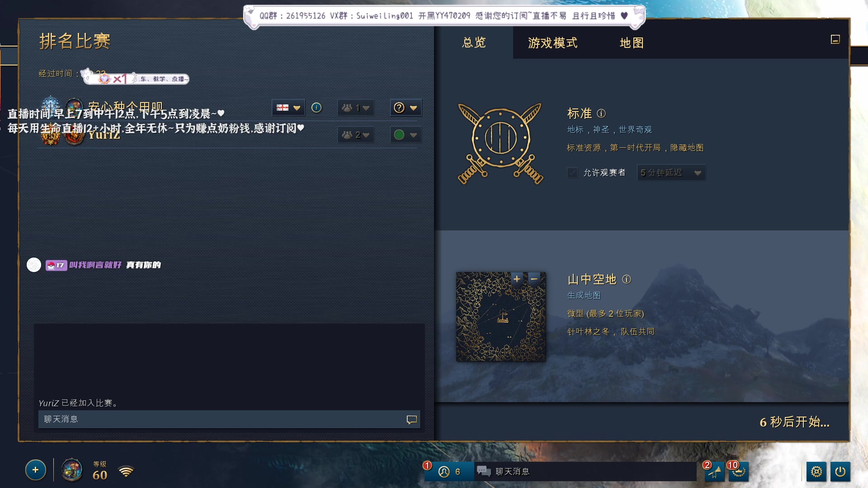The height and width of the screenshot is (488, 868).
Task: Select your player avatar in the bottom bar
Action: pos(71,470)
